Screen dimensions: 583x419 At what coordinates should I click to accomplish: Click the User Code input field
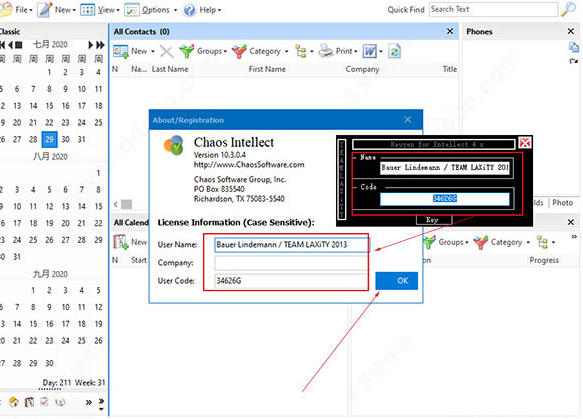[x=291, y=281]
